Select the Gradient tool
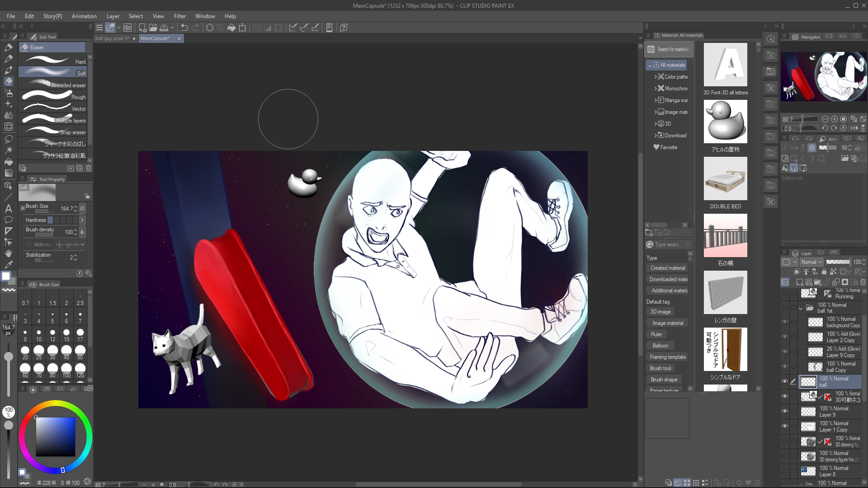This screenshot has width=868, height=488. (x=8, y=174)
